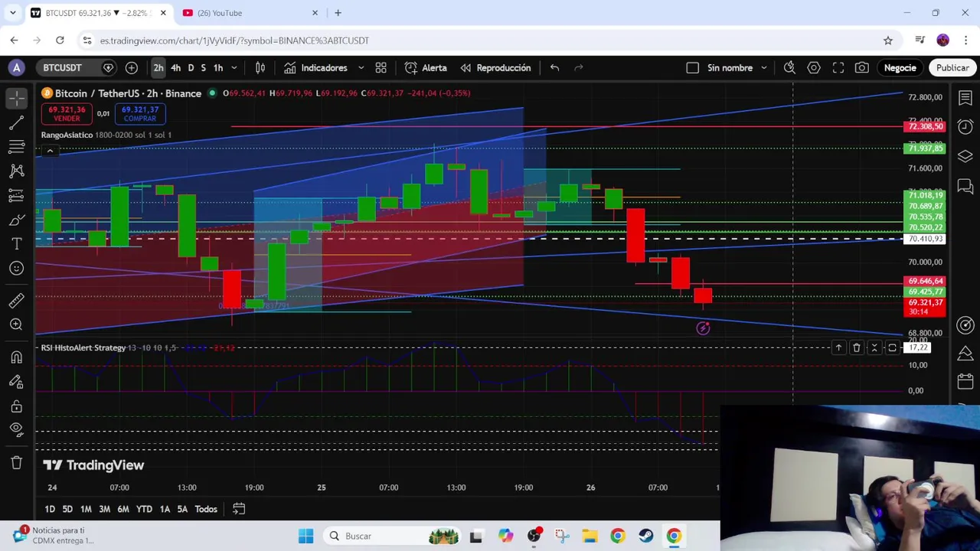
Task: Open the go-to-date range icon
Action: click(239, 509)
